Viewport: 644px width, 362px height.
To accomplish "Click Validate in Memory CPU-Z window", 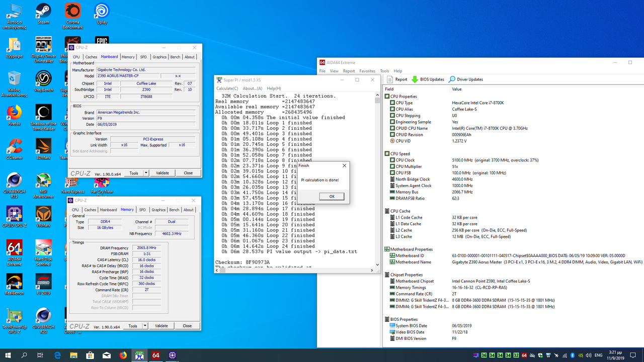I will click(x=161, y=326).
